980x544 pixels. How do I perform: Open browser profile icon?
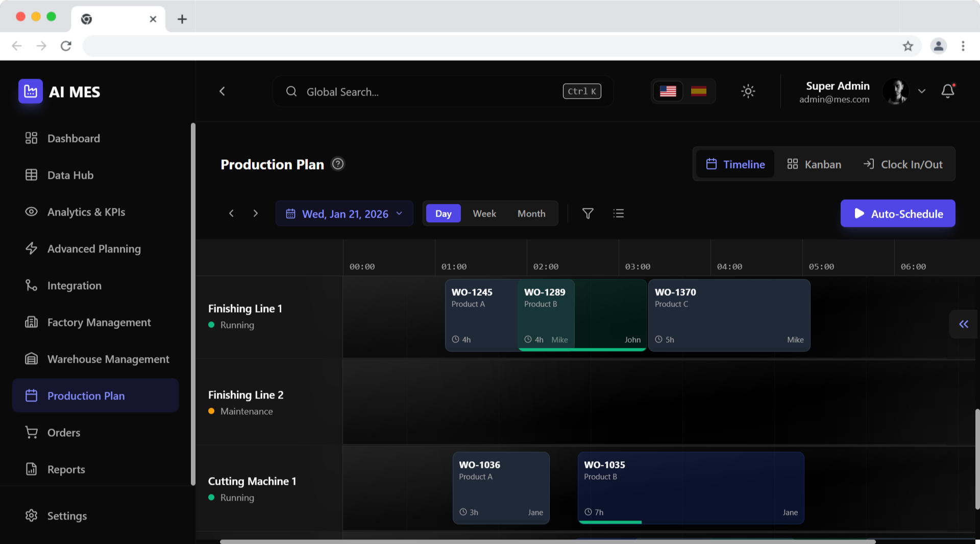(938, 46)
